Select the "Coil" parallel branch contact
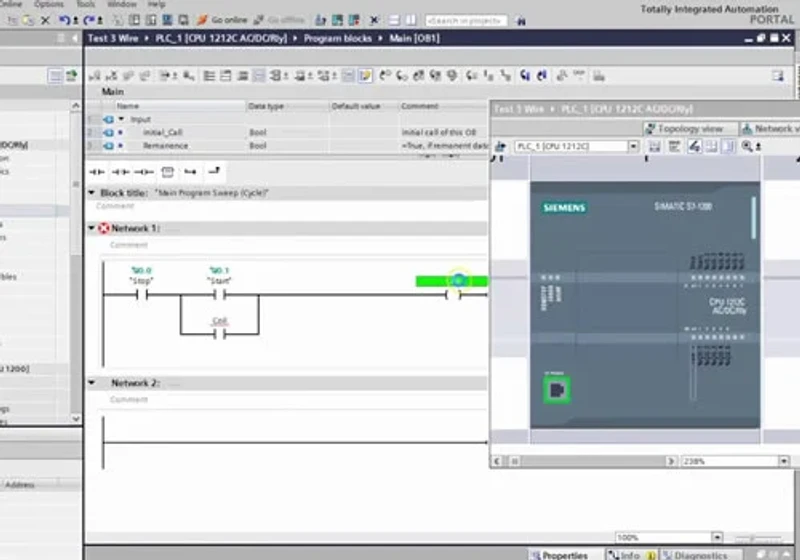 tap(219, 334)
